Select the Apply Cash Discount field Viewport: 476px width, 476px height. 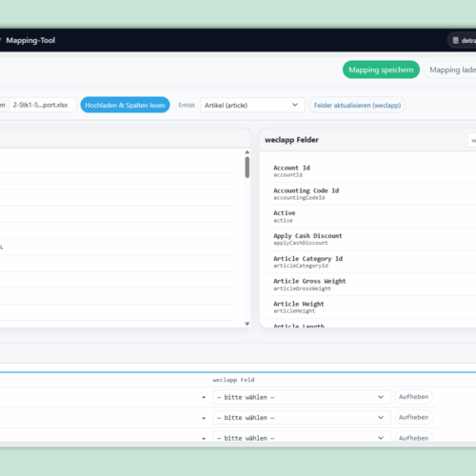click(x=371, y=239)
